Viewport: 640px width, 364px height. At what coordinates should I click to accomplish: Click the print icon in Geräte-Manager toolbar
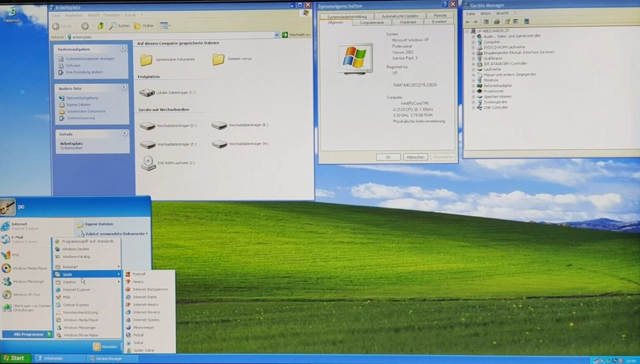pyautogui.click(x=497, y=21)
